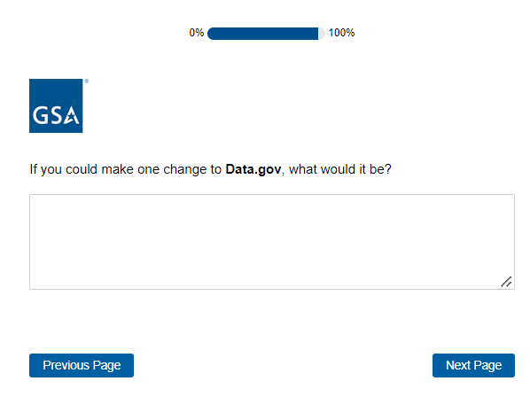Select the white GSA letters inside the logo
The width and height of the screenshot is (530, 420).
coord(56,115)
